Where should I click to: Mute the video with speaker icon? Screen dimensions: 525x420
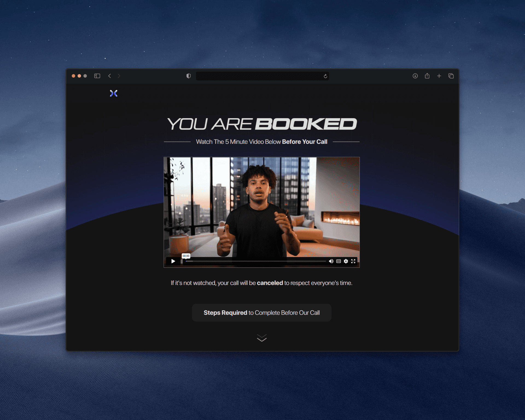click(331, 261)
